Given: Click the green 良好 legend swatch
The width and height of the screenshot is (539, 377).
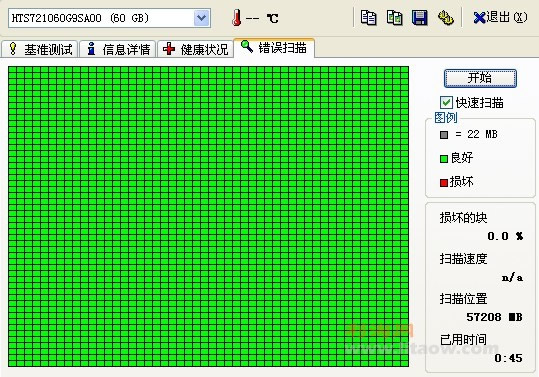Looking at the screenshot, I should tap(444, 158).
